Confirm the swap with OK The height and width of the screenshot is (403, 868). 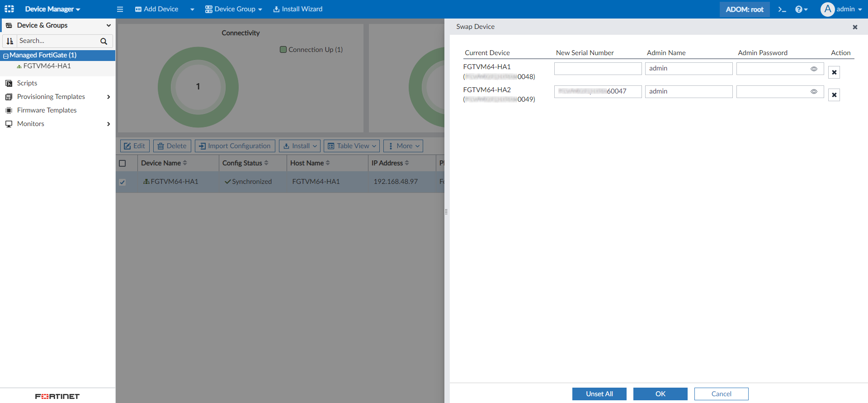point(660,394)
